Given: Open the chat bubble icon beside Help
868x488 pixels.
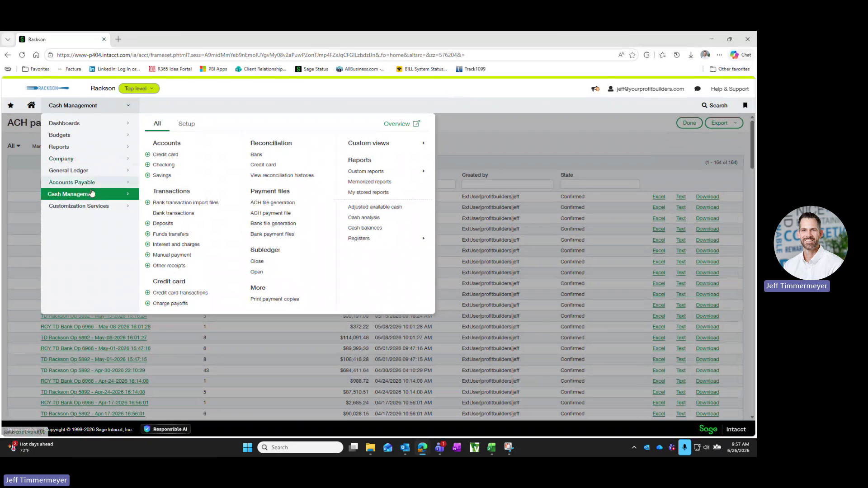Looking at the screenshot, I should point(698,89).
